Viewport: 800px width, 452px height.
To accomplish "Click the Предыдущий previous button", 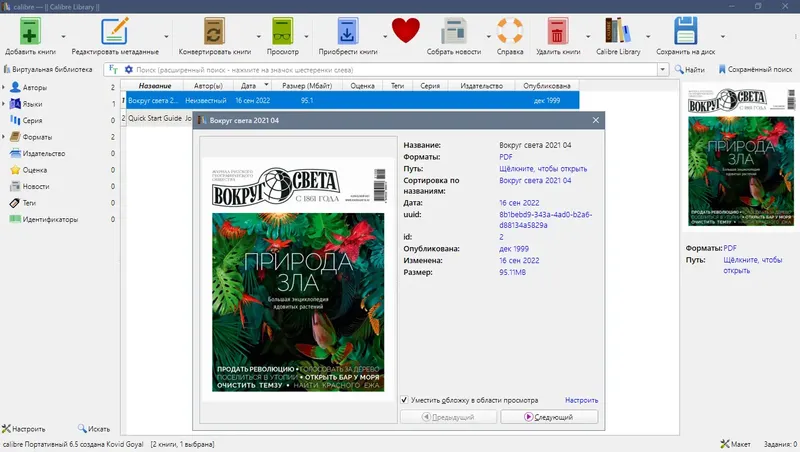I will tap(448, 417).
